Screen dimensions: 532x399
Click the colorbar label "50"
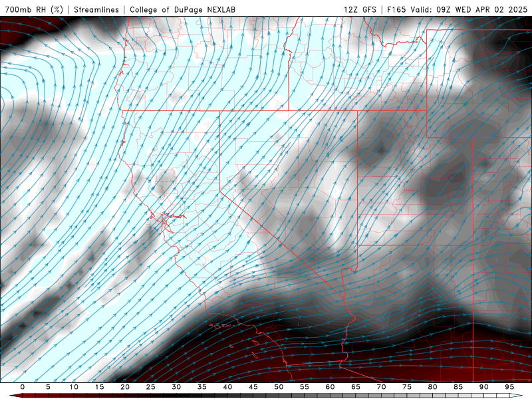point(279,387)
